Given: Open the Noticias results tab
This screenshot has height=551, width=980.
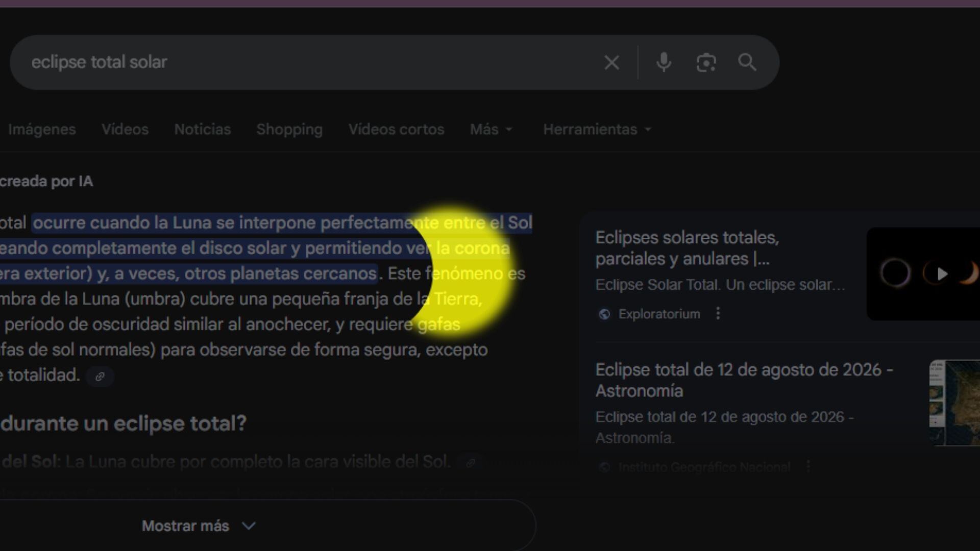Looking at the screenshot, I should [x=202, y=129].
